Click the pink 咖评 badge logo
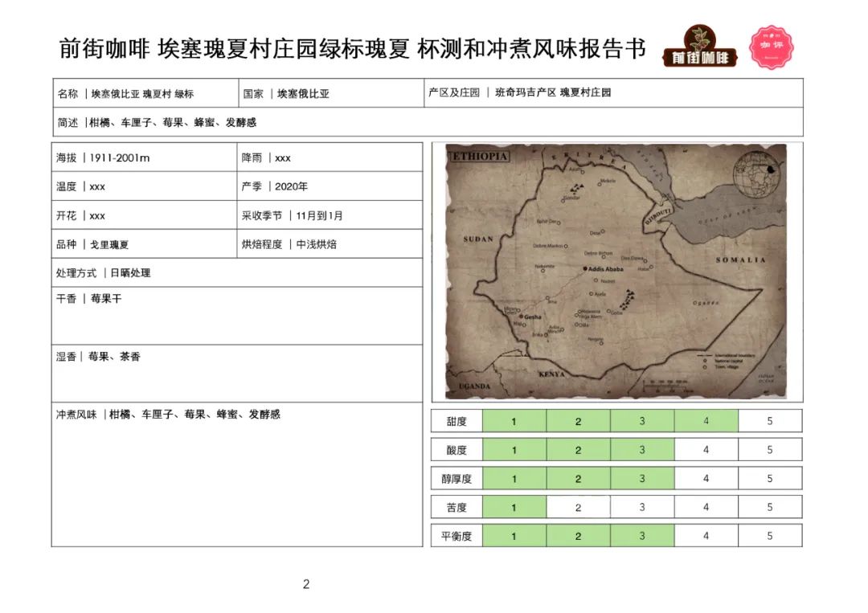Screen dimensions: 868x613 771,47
